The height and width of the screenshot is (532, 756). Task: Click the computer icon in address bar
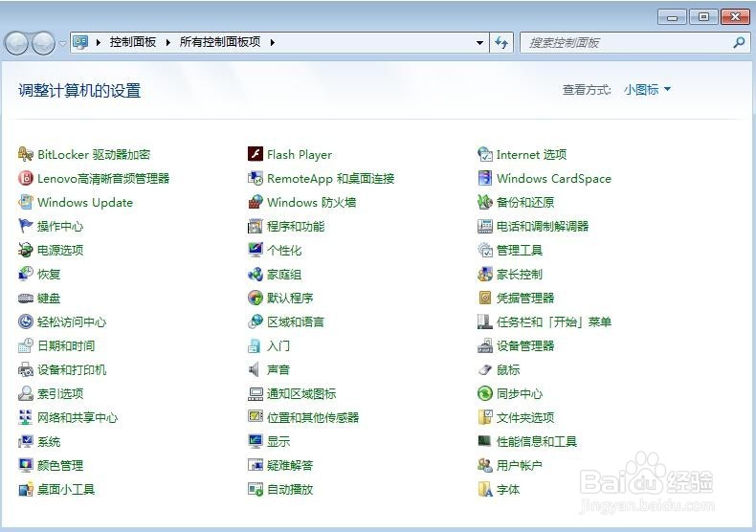point(80,42)
